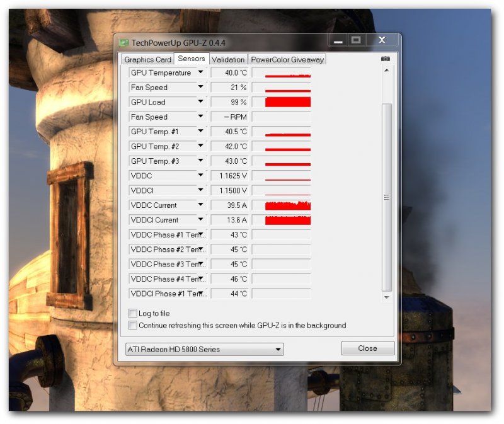Select the Sensors tab
Viewport: 504px width, 424px height.
pyautogui.click(x=192, y=59)
